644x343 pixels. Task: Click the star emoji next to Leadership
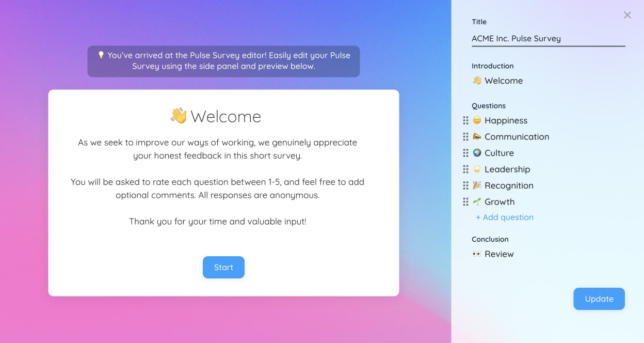[x=477, y=169]
